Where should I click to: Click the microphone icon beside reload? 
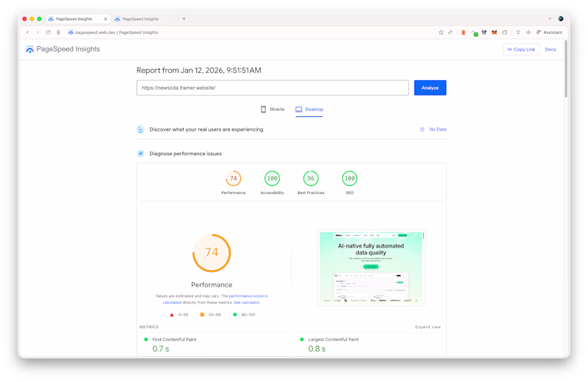tap(59, 32)
